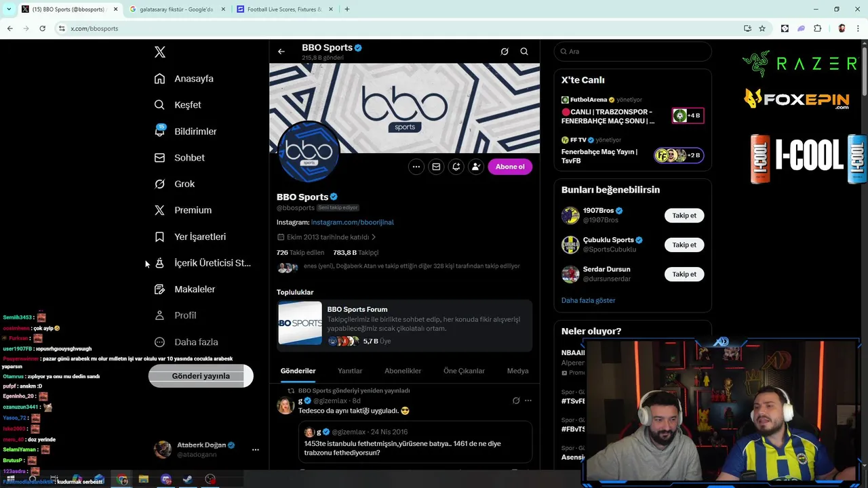Follow 1907Bros with Takip et

(x=684, y=216)
